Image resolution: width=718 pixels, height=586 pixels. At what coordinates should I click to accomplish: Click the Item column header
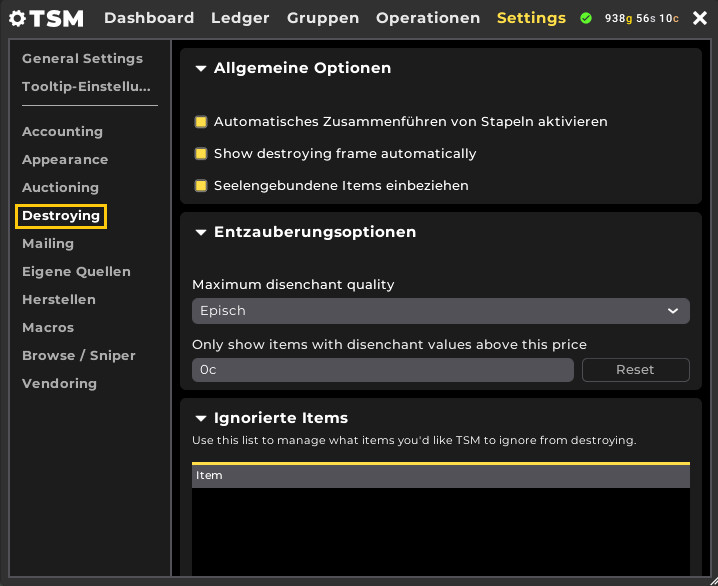click(441, 476)
